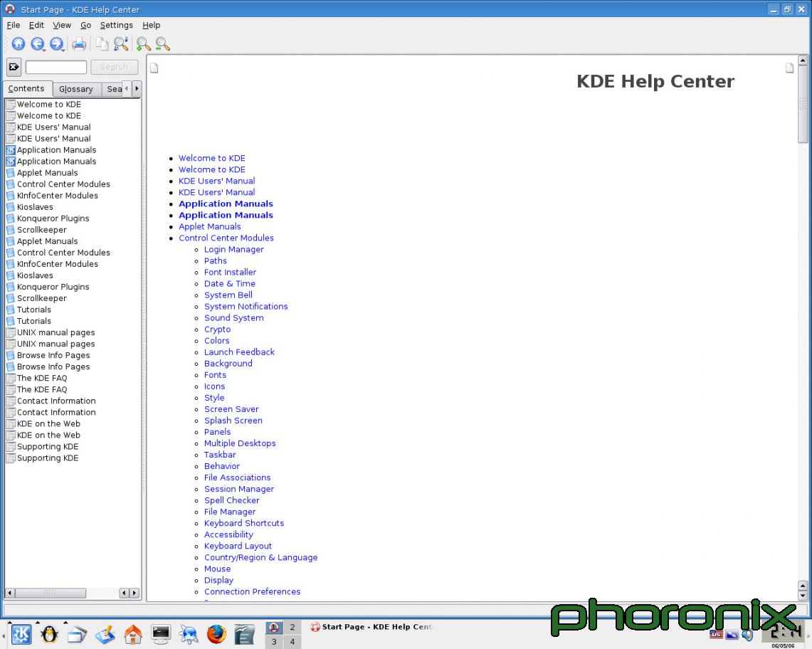Open the Login Manager link
812x649 pixels.
point(233,250)
